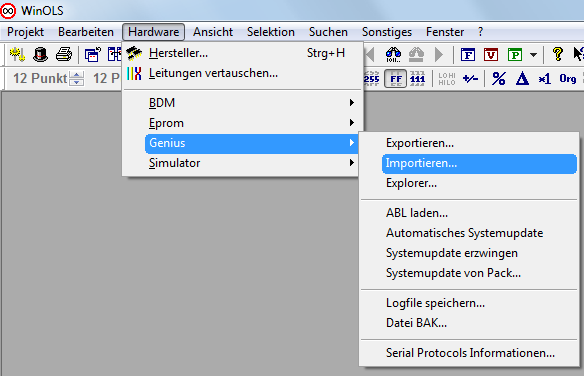Click the red V window icon
This screenshot has width=584, height=376.
(x=491, y=55)
